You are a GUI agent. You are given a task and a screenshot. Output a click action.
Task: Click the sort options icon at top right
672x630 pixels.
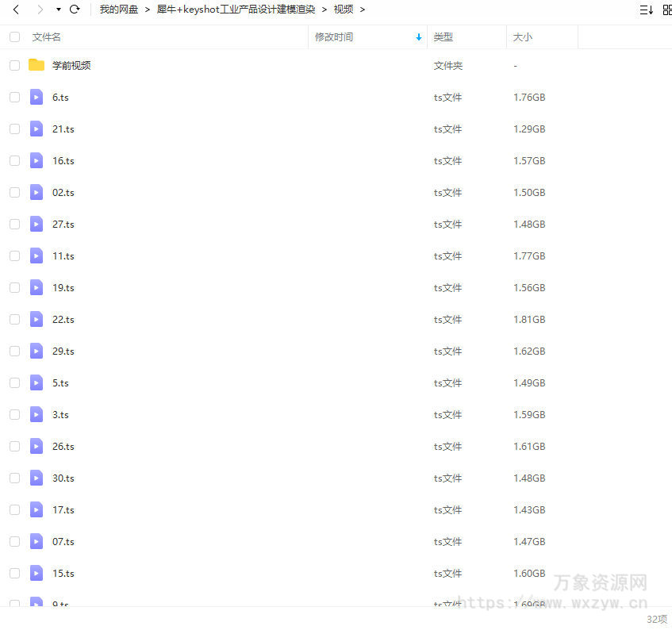coord(645,9)
